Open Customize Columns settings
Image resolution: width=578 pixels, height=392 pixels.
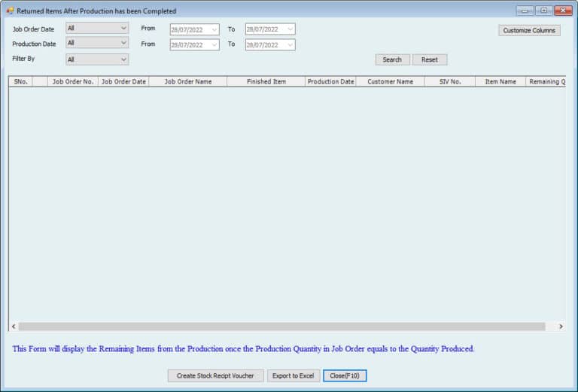(x=529, y=30)
